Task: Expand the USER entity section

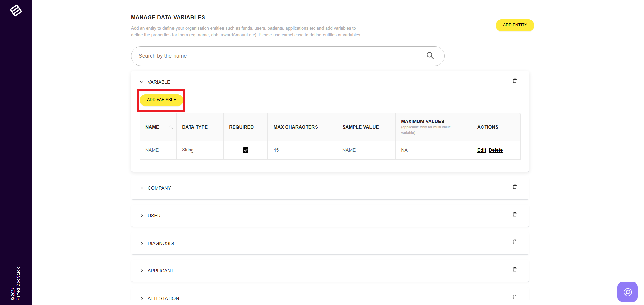Action: pos(142,216)
